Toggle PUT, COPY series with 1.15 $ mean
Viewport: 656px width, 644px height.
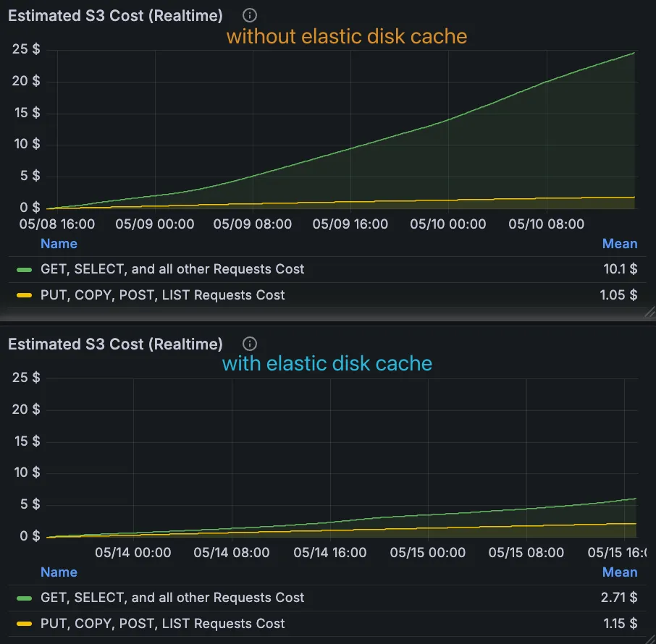[x=162, y=624]
